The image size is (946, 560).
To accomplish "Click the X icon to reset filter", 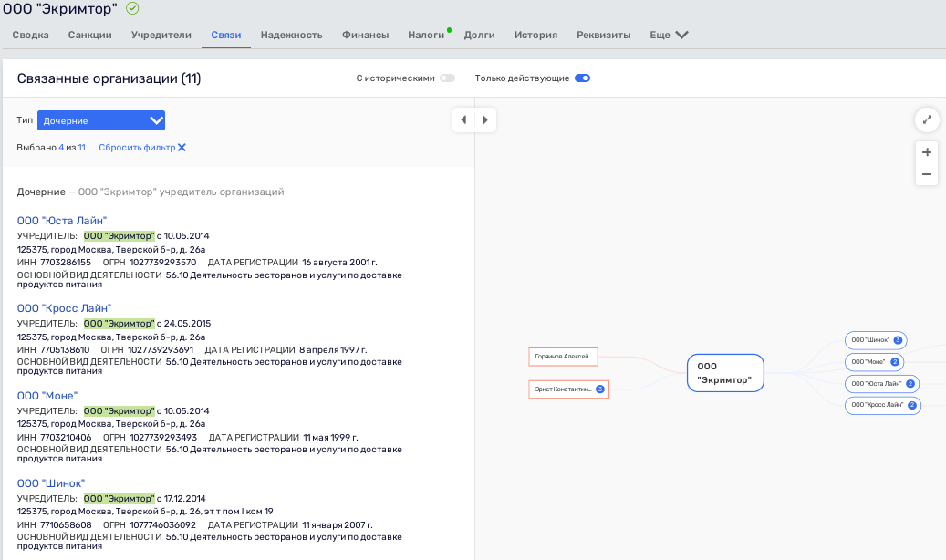I will pyautogui.click(x=182, y=147).
